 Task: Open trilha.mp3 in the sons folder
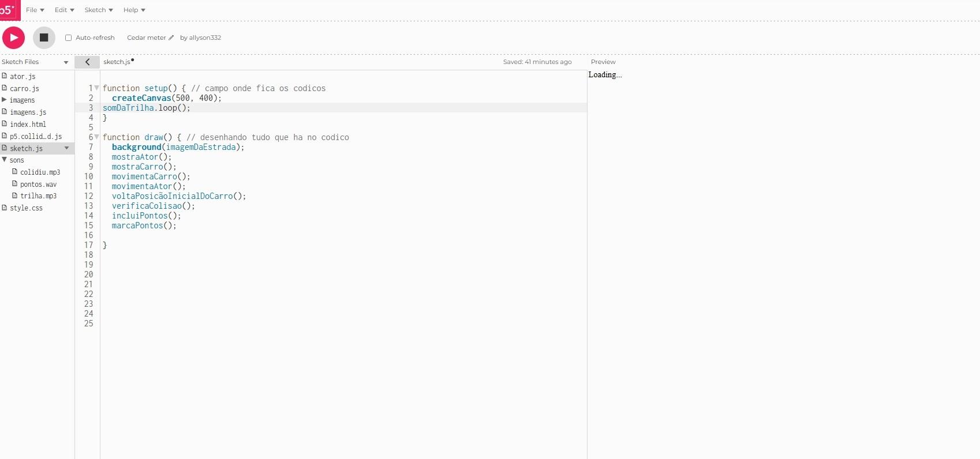pyautogui.click(x=38, y=196)
